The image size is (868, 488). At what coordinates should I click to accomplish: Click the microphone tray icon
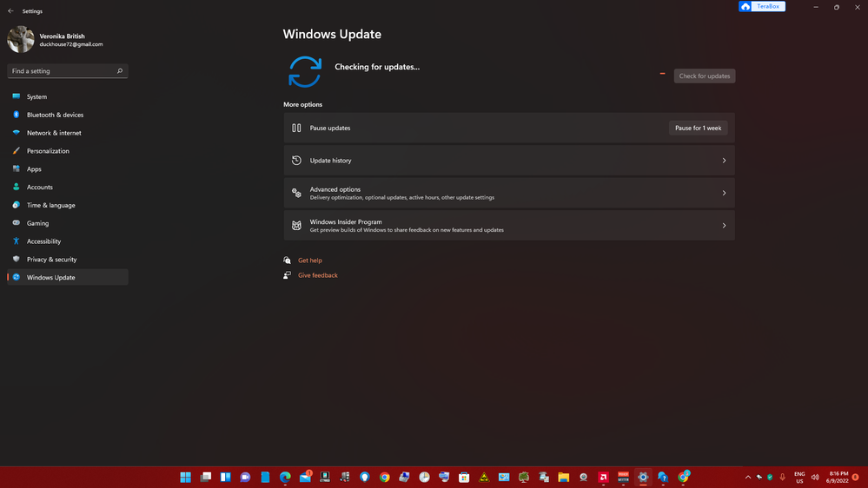pos(782,477)
